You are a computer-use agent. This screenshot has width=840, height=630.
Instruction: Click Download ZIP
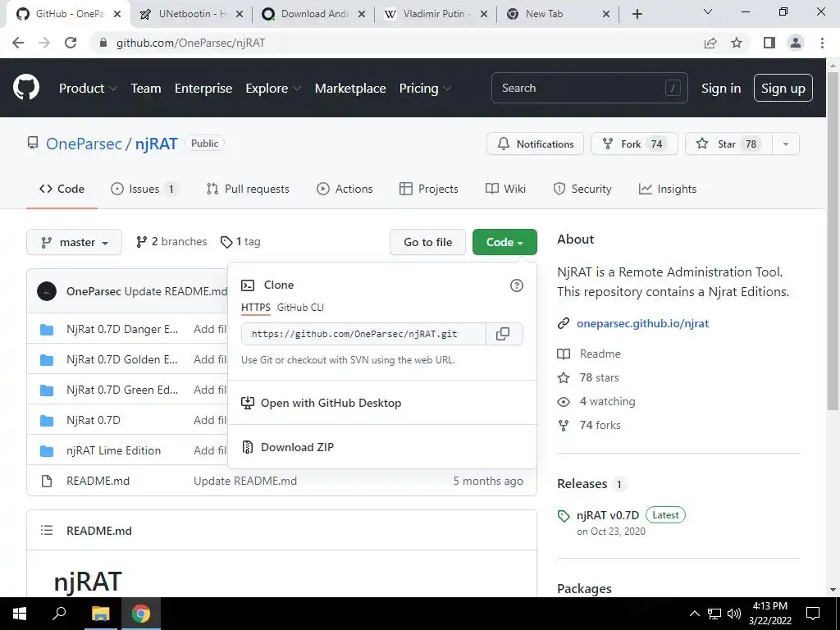click(297, 447)
